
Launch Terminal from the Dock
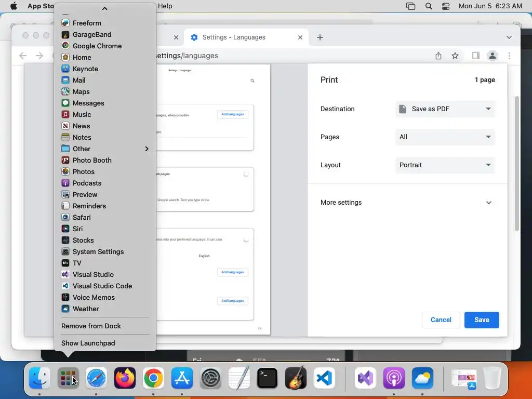coord(268,378)
